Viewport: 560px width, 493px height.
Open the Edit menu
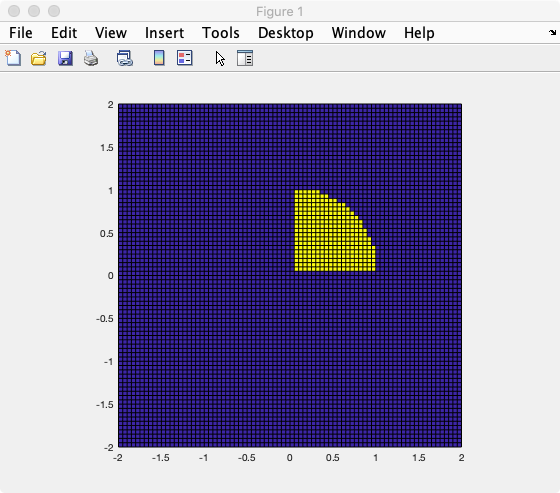[x=64, y=33]
